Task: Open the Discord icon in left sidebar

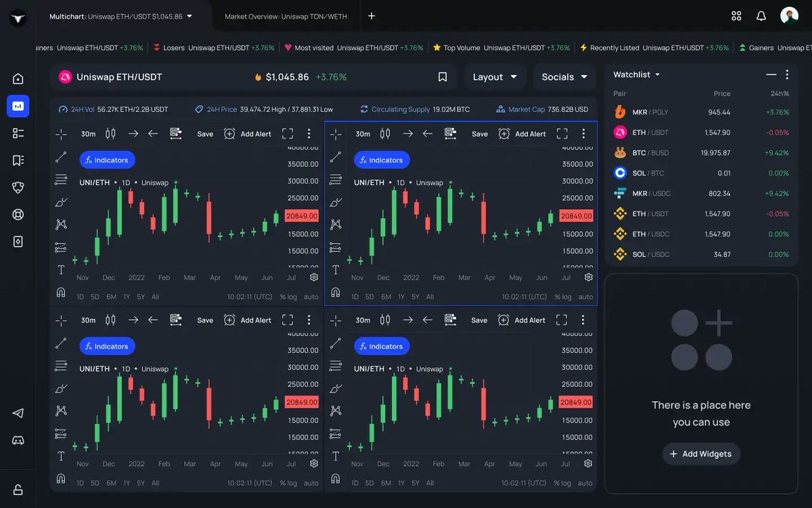Action: (x=18, y=440)
